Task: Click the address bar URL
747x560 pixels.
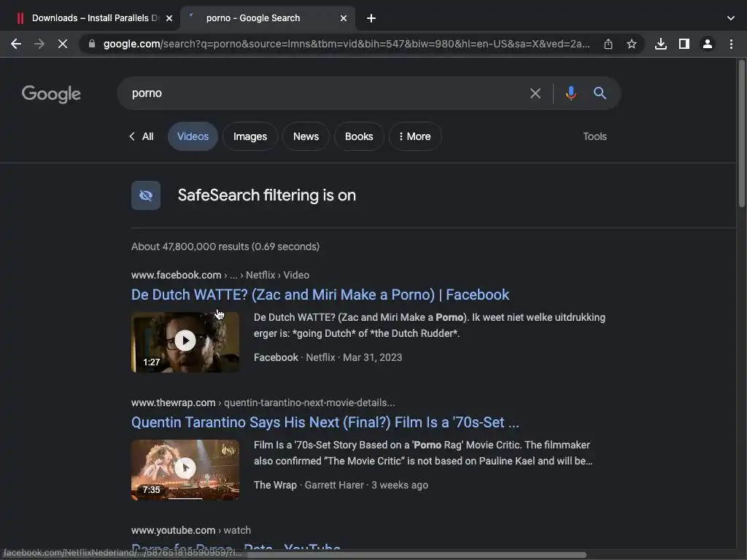Action: tap(347, 44)
